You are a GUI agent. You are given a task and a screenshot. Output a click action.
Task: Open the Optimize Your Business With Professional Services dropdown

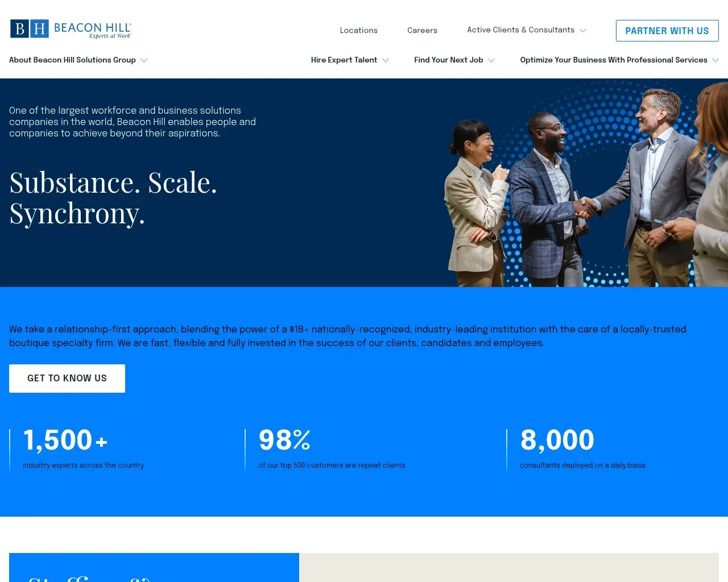click(614, 60)
